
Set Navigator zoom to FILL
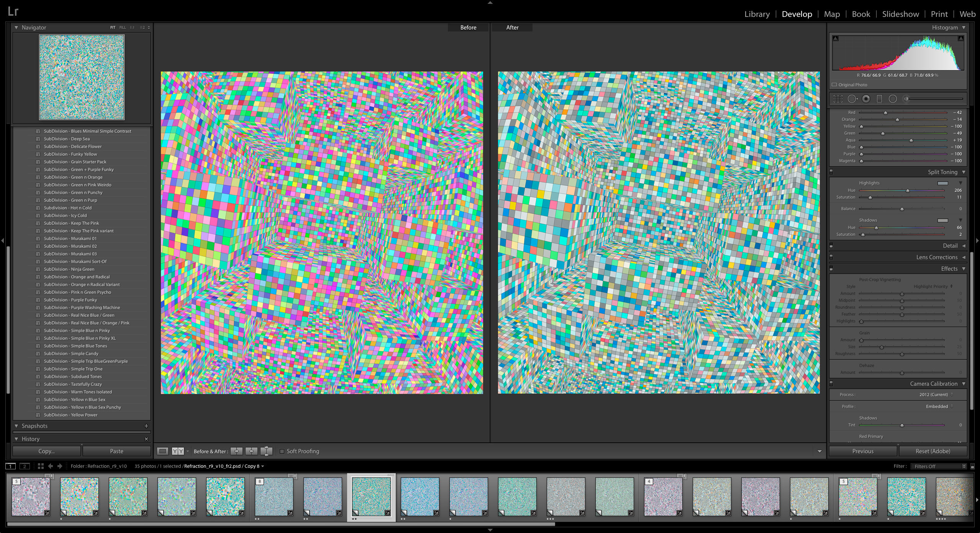point(123,28)
